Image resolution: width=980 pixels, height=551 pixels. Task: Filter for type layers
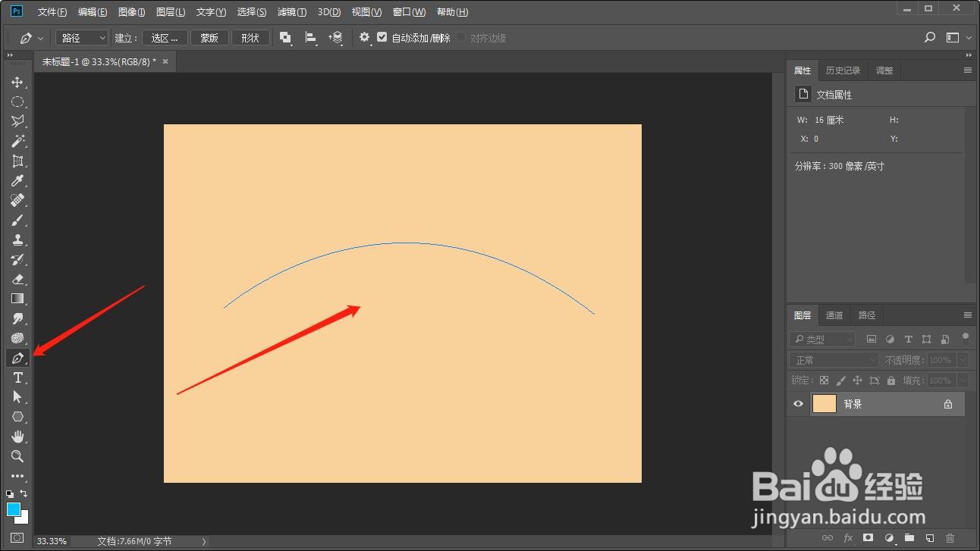point(908,339)
